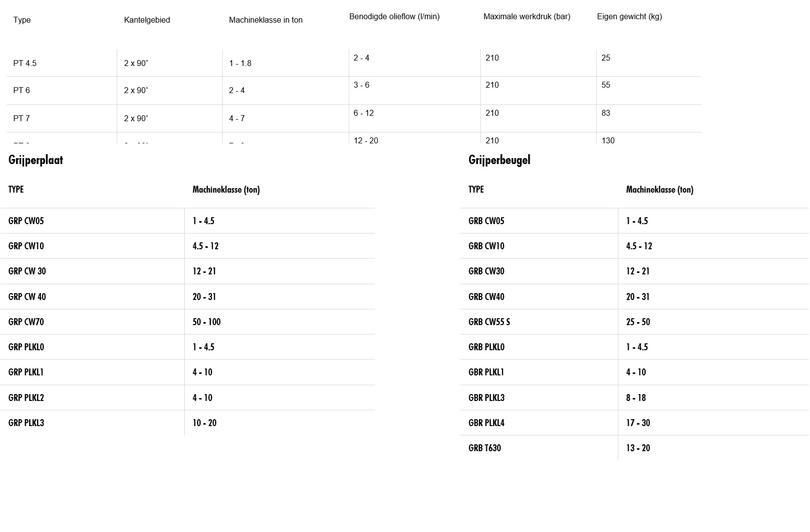Click the Maximale werkdruk (bar) header
The image size is (810, 532).
coord(527,17)
